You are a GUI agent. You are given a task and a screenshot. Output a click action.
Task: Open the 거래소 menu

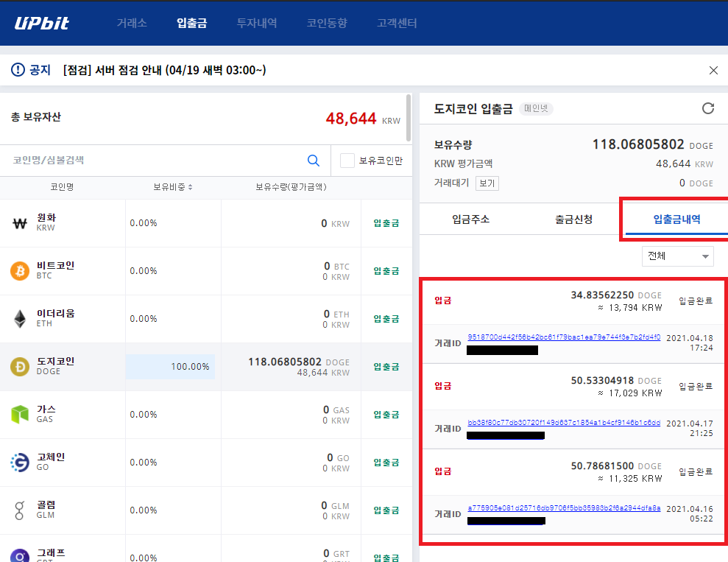[x=132, y=23]
